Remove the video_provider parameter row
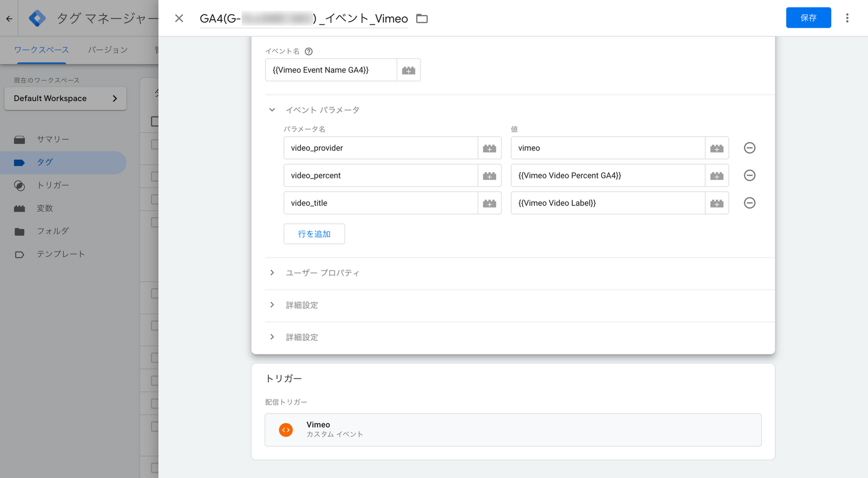Screen dimensions: 868x478 [750, 148]
